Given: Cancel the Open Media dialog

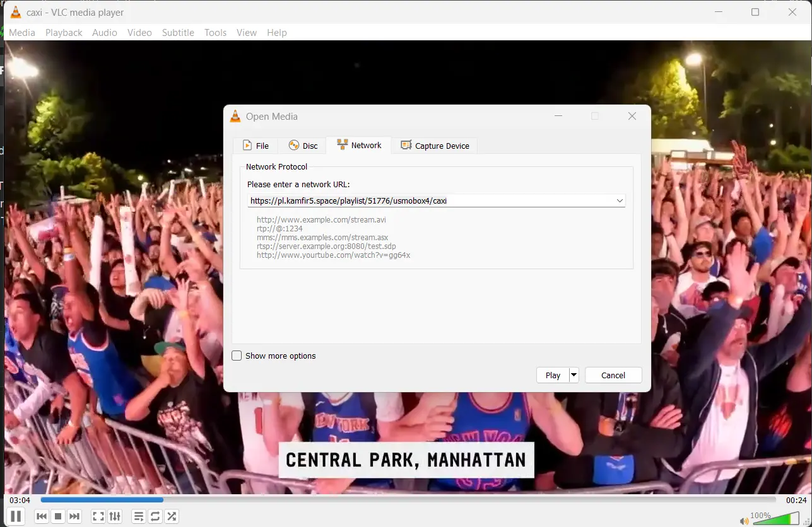Looking at the screenshot, I should point(613,375).
